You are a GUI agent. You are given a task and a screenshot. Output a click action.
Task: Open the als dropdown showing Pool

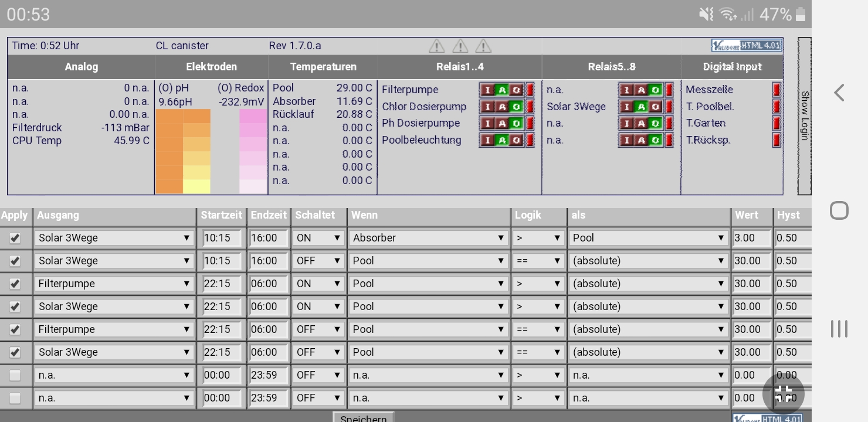coord(649,238)
